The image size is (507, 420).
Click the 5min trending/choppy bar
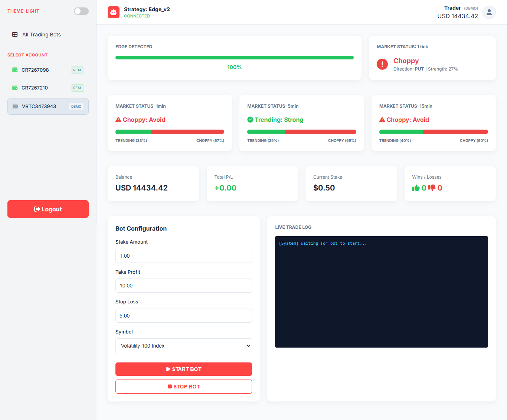point(302,132)
